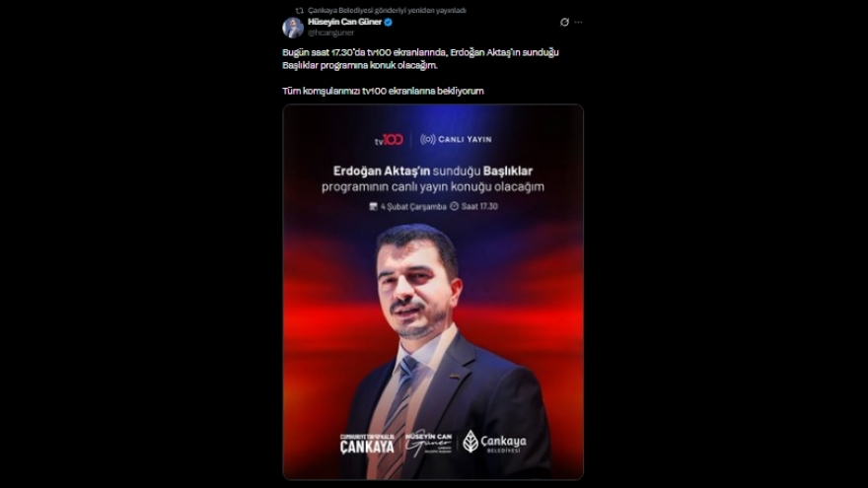Open the Çankaya Belediyesi repost notice link
Viewport: 868px width, 488px height.
click(387, 11)
